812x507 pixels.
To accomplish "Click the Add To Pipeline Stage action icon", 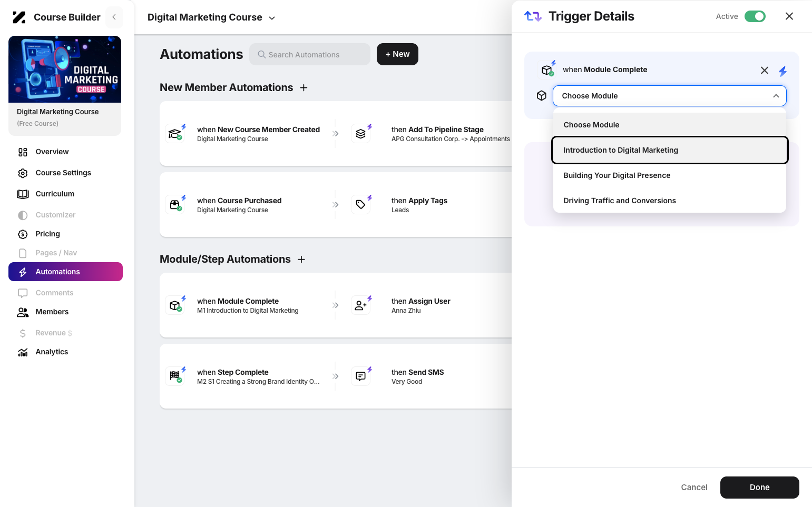I will (361, 134).
